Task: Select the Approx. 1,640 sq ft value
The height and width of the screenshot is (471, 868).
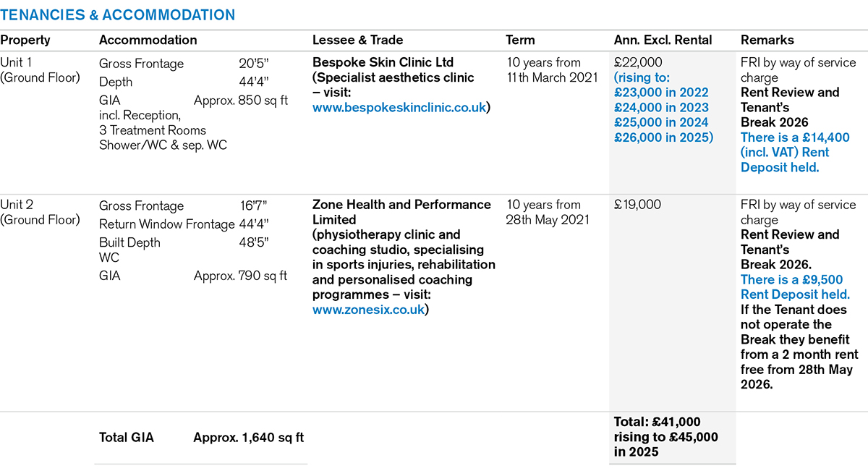Action: point(248,437)
